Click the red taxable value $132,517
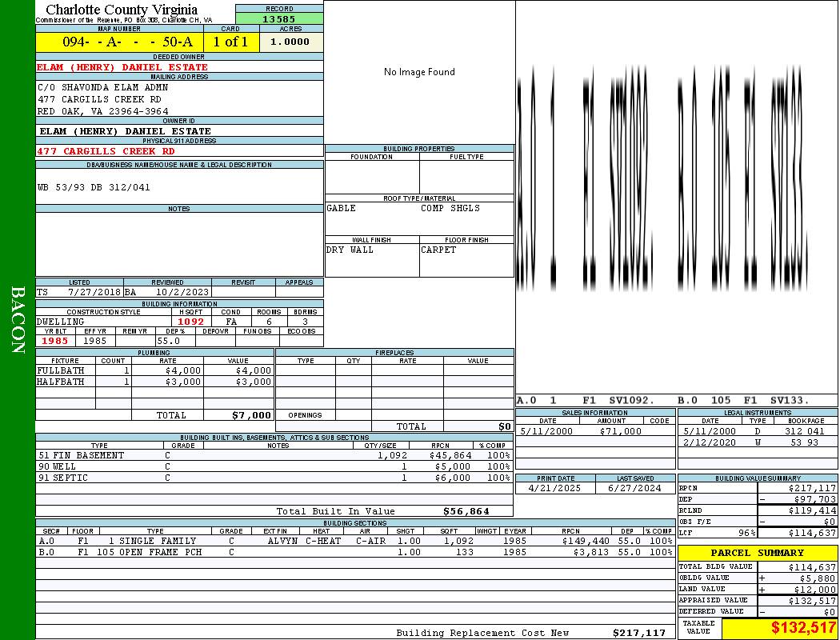840x640 pixels. [803, 627]
